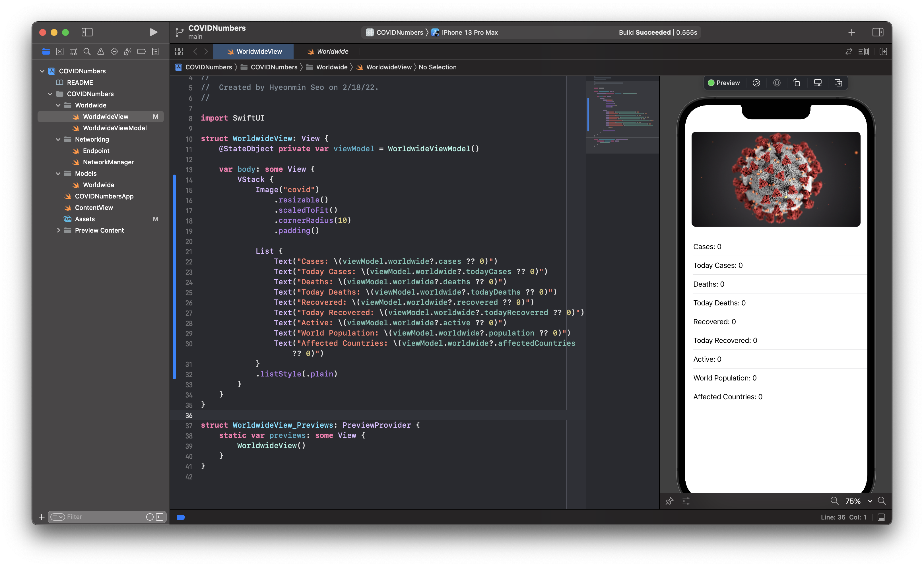Toggle the left navigator sidebar
924x567 pixels.
tap(87, 32)
